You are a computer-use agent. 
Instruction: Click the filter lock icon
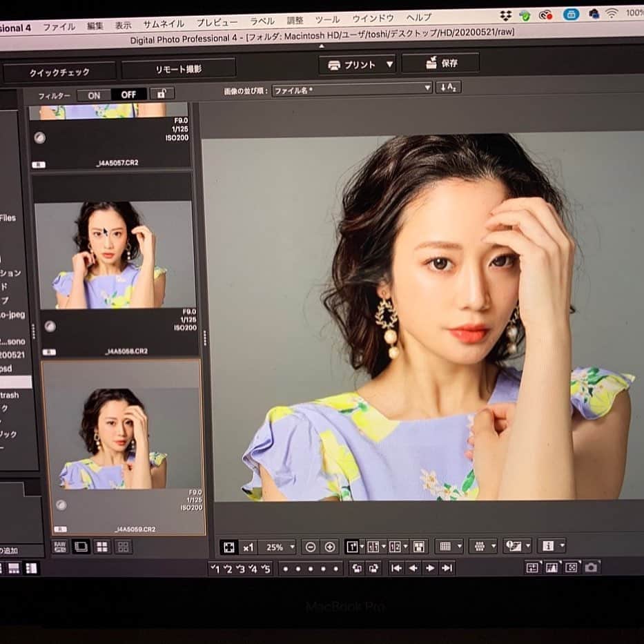(162, 94)
